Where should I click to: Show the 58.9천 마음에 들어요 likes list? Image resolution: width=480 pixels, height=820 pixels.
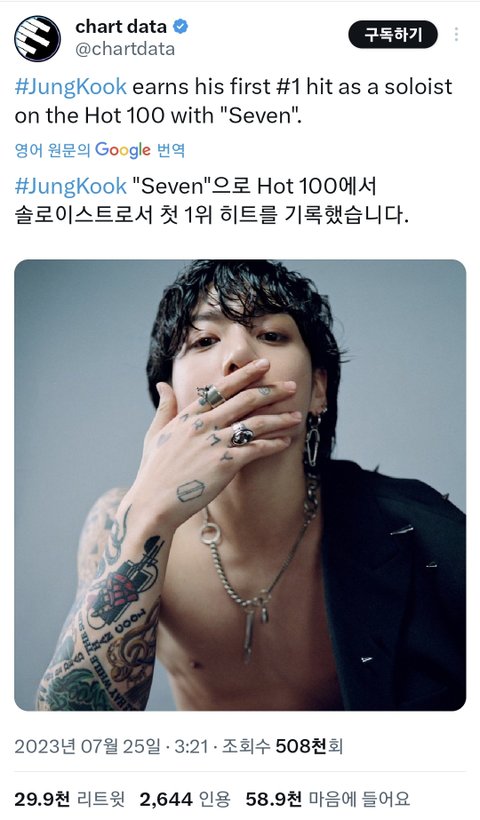[328, 799]
